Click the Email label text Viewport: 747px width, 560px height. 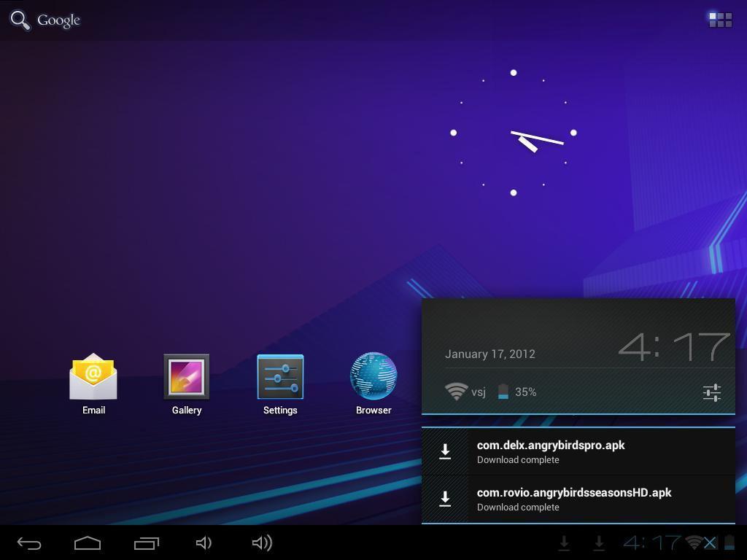93,410
